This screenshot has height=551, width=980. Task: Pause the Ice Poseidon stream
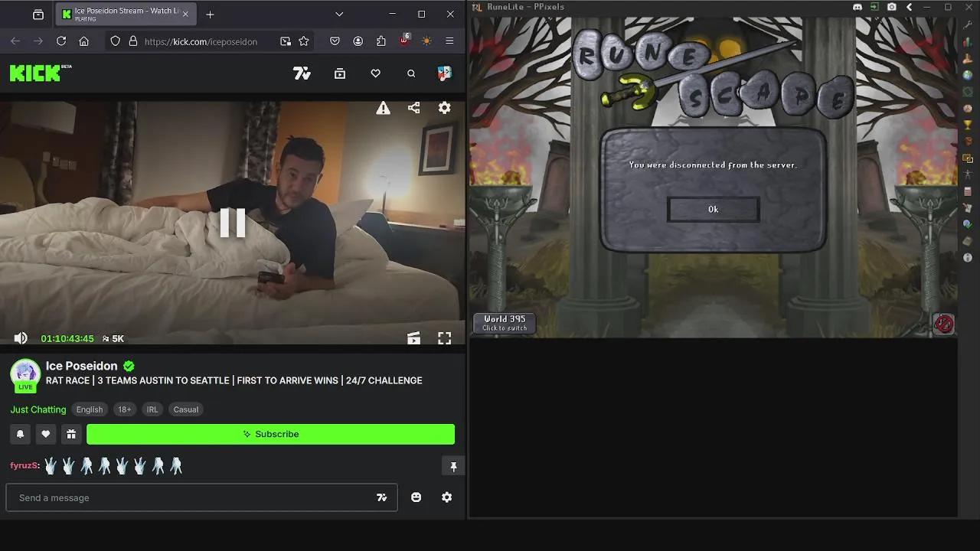click(x=232, y=223)
